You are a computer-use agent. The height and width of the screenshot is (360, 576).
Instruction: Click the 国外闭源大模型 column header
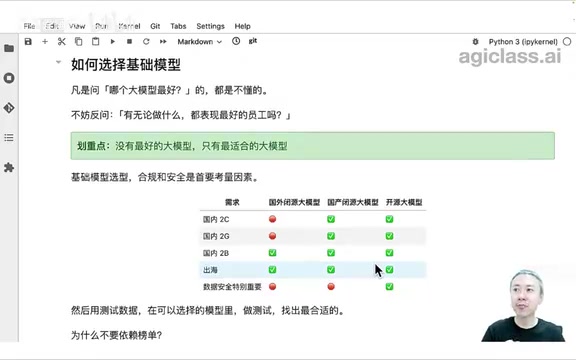(294, 202)
